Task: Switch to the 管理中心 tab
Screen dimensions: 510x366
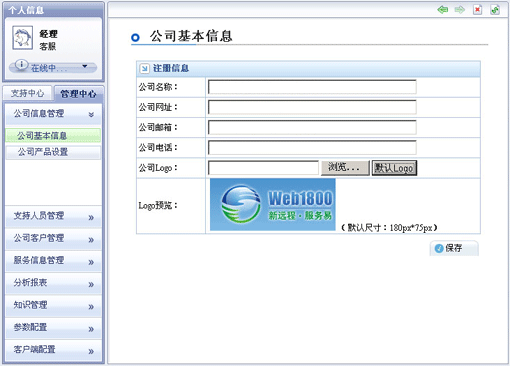Action: tap(78, 94)
